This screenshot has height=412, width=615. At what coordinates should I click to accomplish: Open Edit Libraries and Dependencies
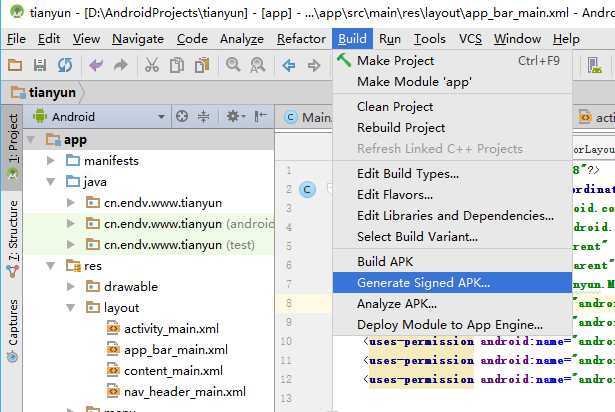pos(452,215)
